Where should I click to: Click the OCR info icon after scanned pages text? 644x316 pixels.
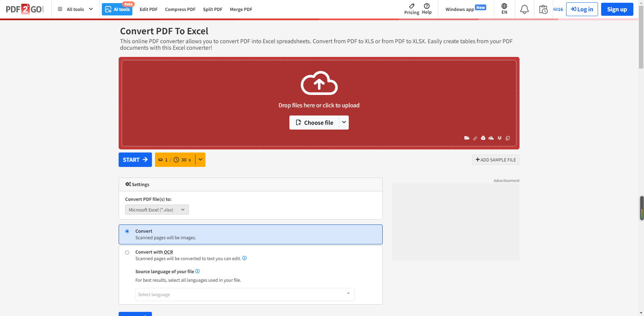(245, 258)
